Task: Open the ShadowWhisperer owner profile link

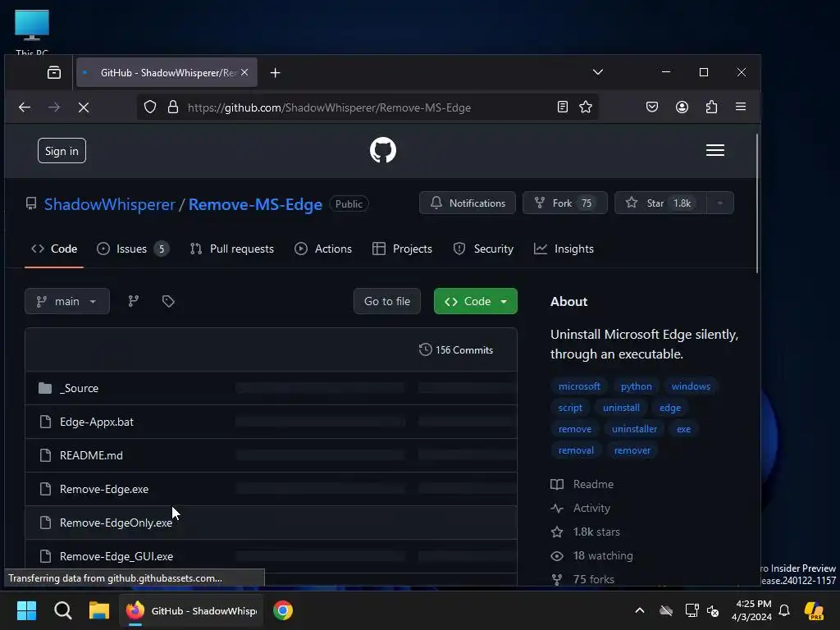Action: (109, 204)
